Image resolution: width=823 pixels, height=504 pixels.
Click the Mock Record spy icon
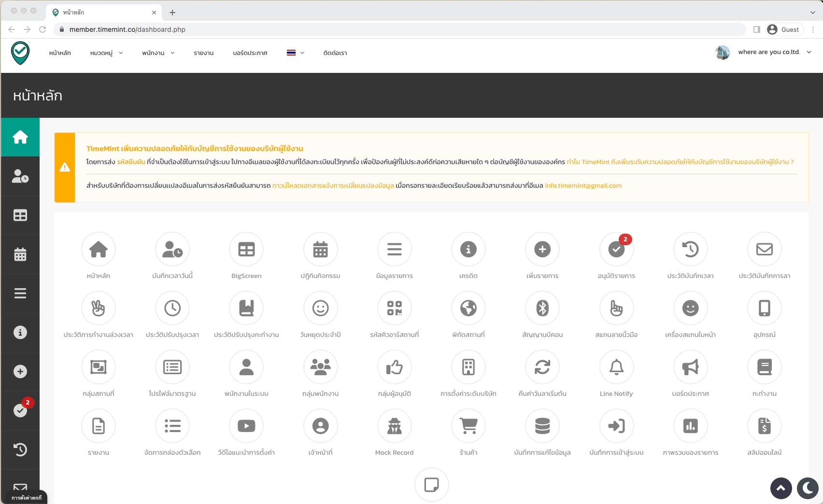[x=394, y=426]
